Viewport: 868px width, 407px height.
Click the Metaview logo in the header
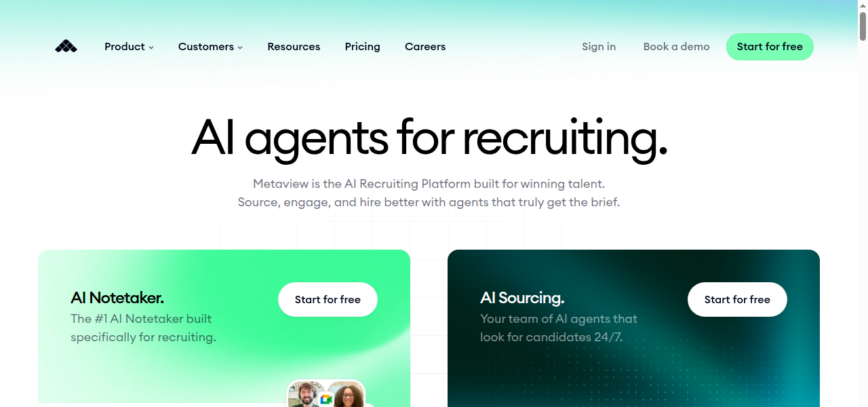coord(66,47)
